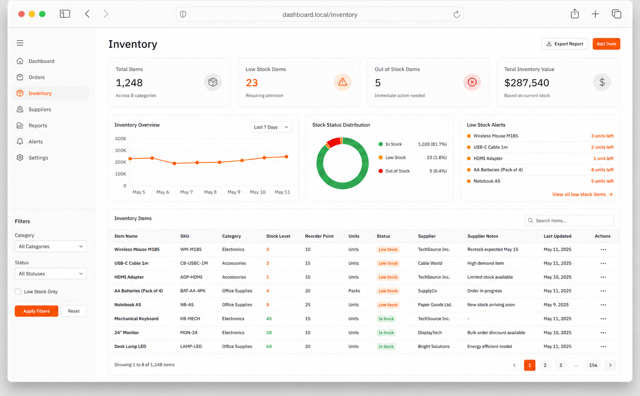Open Reports in the sidebar
The width and height of the screenshot is (640, 396).
point(38,125)
